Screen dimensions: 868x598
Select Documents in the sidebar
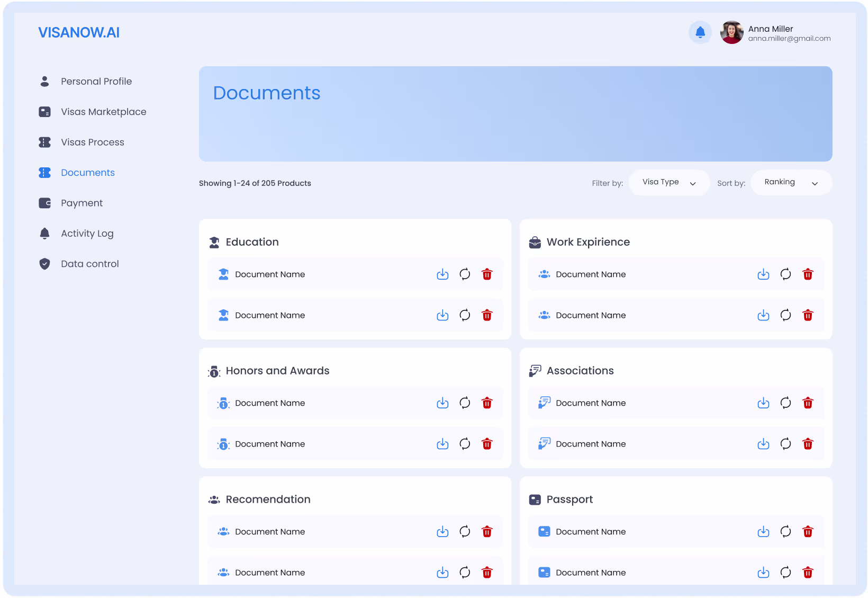(x=77, y=173)
